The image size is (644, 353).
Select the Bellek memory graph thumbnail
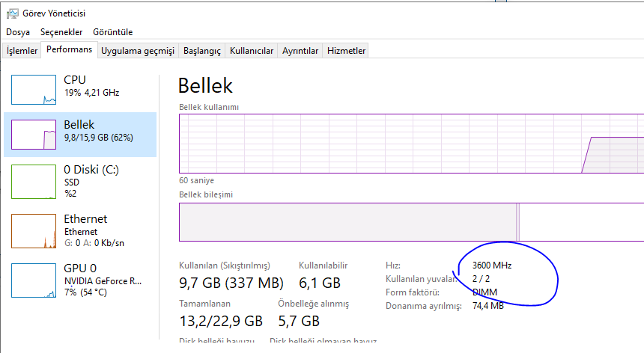tap(34, 134)
